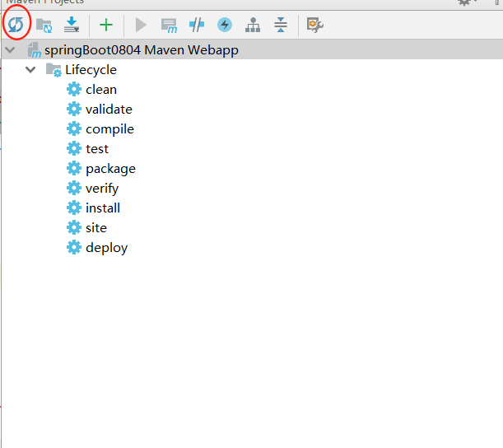Click the gear icon beside site
Screen dimensions: 503x448
click(x=74, y=228)
